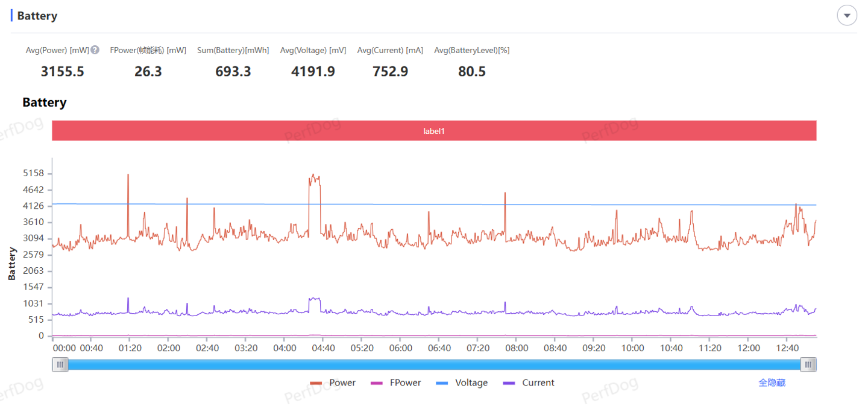868x406 pixels.
Task: Click the Avg(Power) value 3155.5
Action: coord(62,72)
